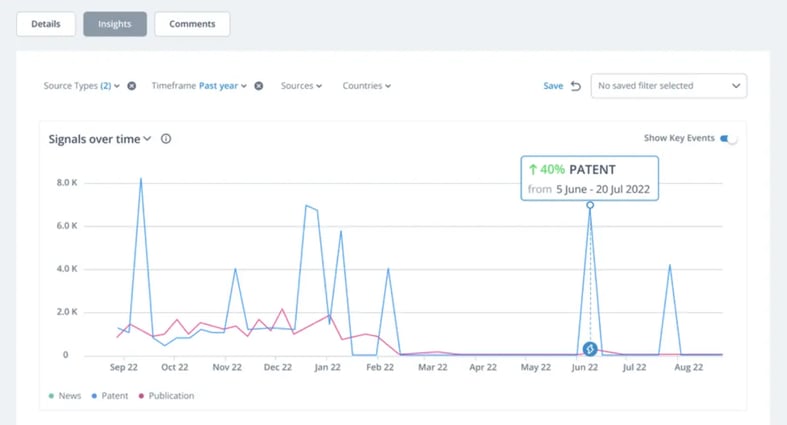Expand the Source Types dropdown

pos(82,86)
